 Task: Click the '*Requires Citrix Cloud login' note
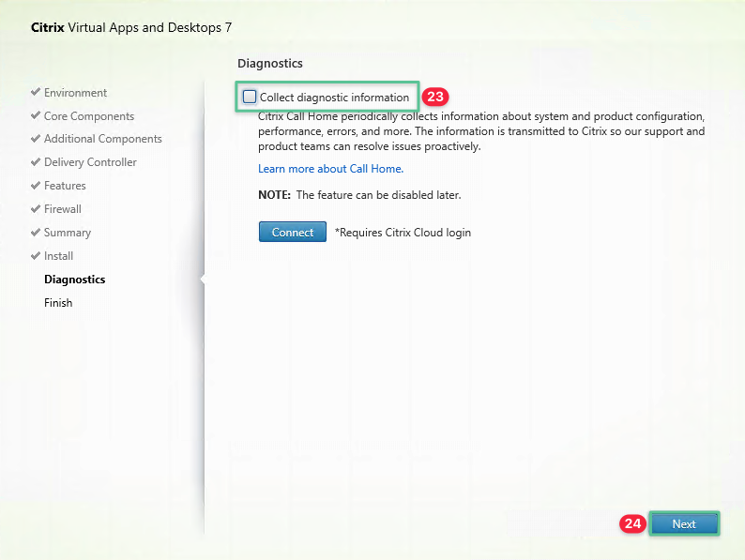403,233
